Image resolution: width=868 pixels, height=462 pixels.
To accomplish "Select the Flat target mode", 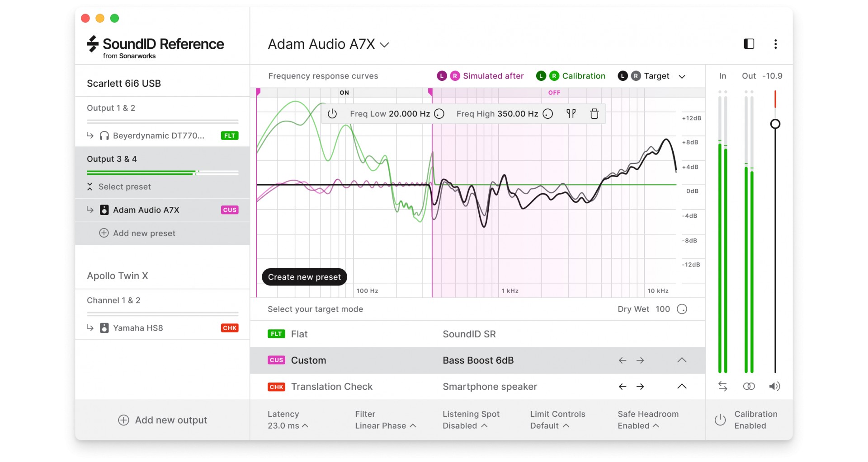I will [299, 334].
